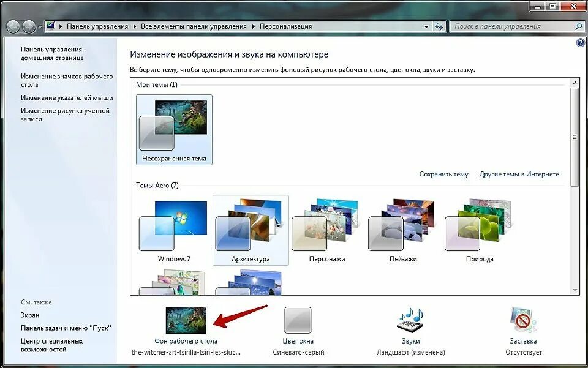Click the refresh button beside address bar
Image resolution: width=588 pixels, height=368 pixels.
[439, 26]
